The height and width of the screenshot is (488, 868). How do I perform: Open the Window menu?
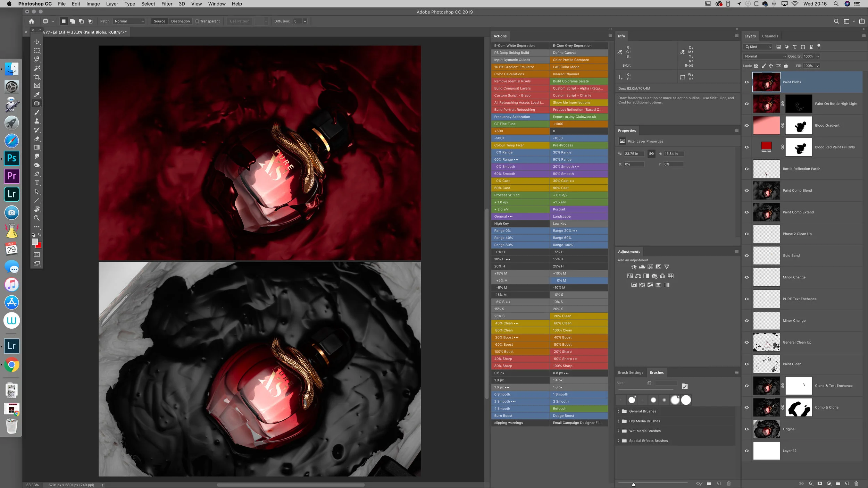pyautogui.click(x=217, y=4)
